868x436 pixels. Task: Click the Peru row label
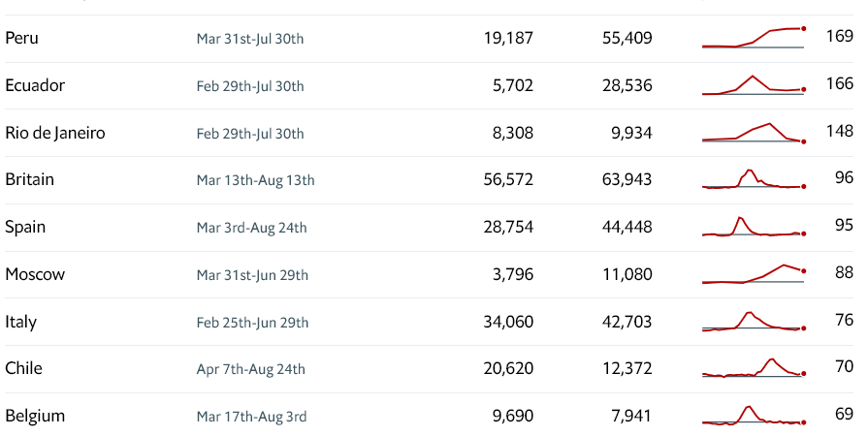click(x=21, y=38)
